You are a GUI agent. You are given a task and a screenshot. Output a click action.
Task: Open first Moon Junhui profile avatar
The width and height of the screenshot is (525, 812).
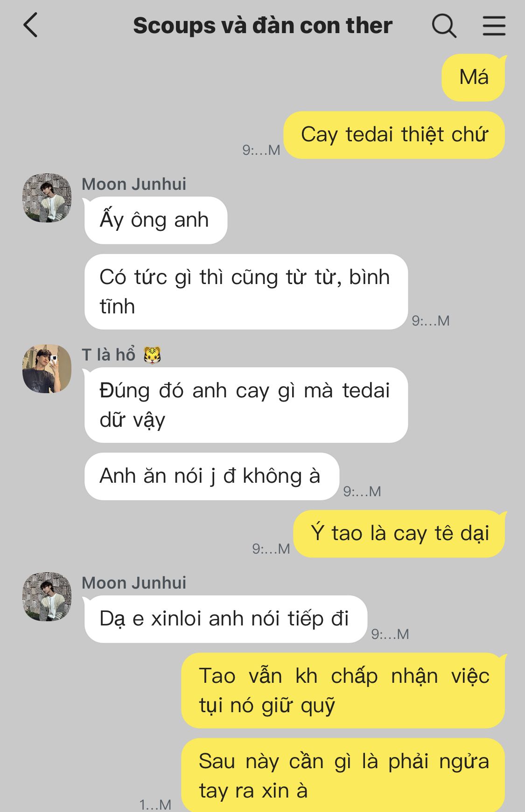[x=47, y=198]
